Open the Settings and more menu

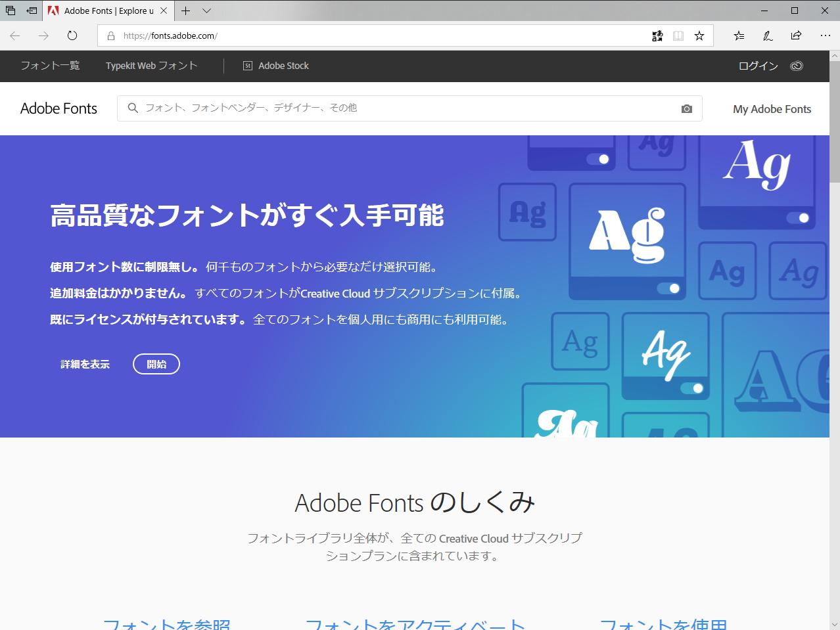pos(826,35)
